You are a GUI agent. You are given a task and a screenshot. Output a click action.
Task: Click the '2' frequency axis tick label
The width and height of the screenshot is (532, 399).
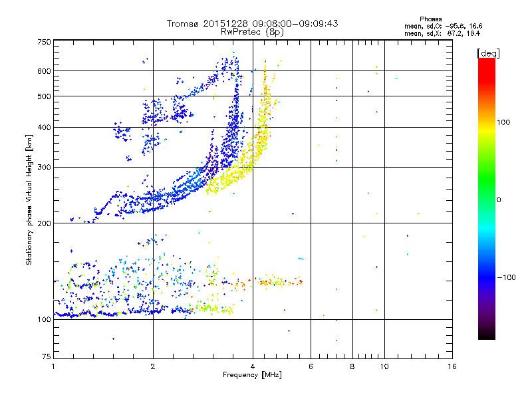pos(153,366)
